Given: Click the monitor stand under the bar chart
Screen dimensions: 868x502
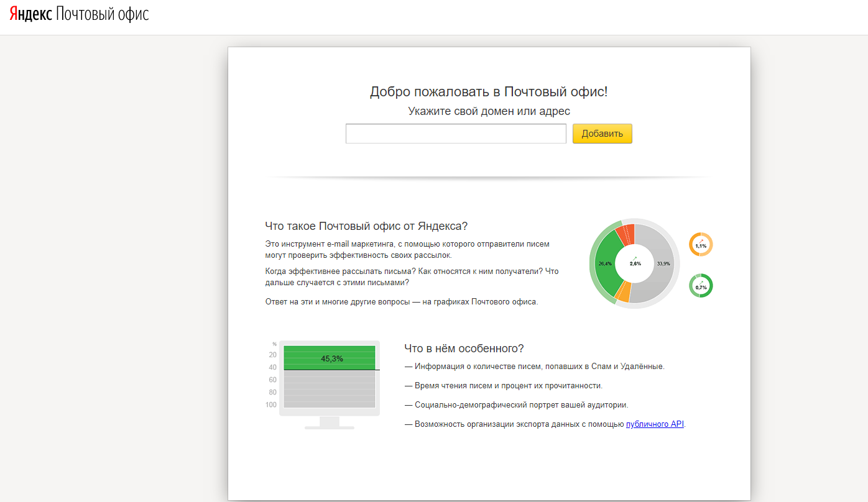Looking at the screenshot, I should (330, 422).
